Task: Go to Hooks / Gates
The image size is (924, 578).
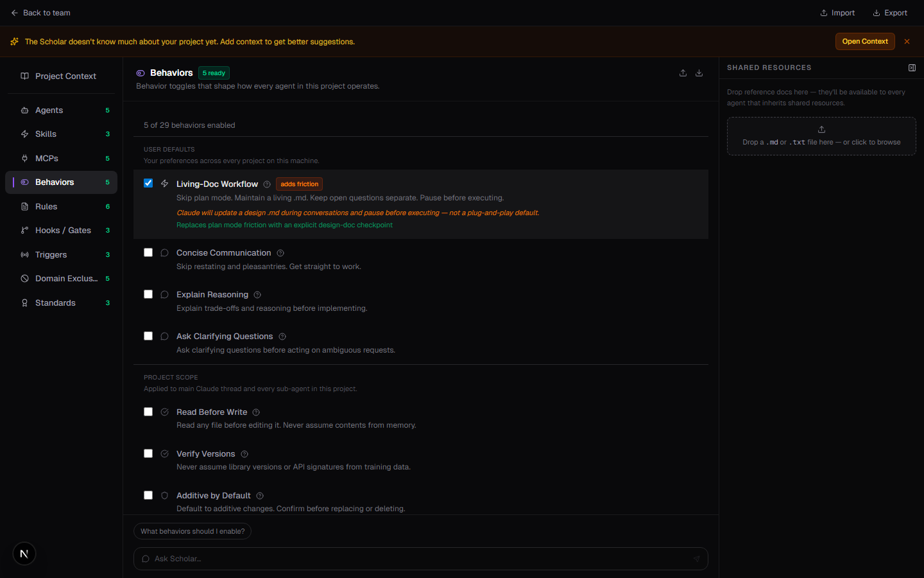Action: [x=61, y=231]
